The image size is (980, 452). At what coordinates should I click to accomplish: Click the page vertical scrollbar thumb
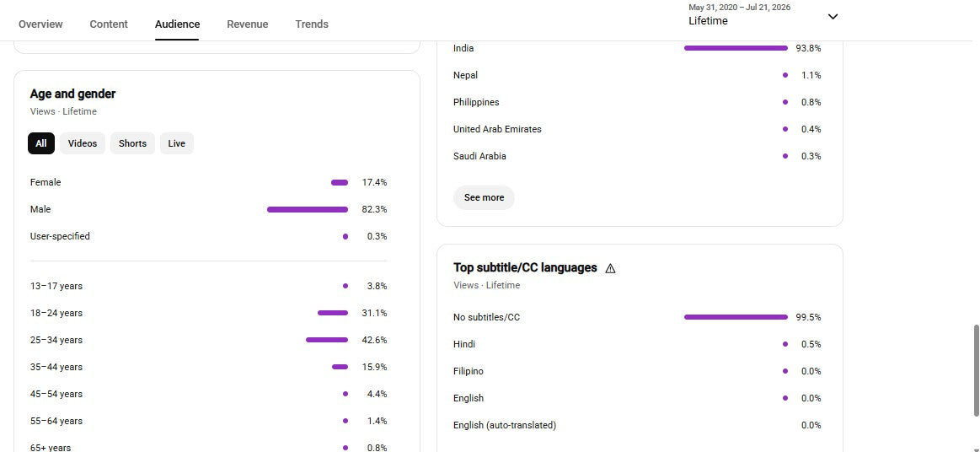coord(977,370)
